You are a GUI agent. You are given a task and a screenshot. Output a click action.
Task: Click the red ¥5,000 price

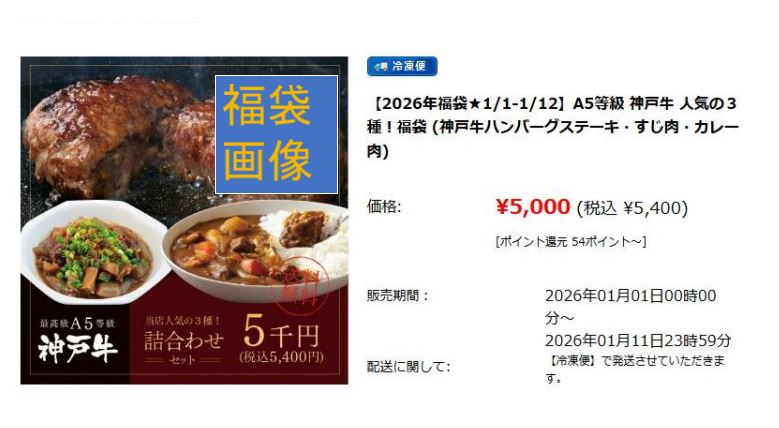click(x=533, y=207)
